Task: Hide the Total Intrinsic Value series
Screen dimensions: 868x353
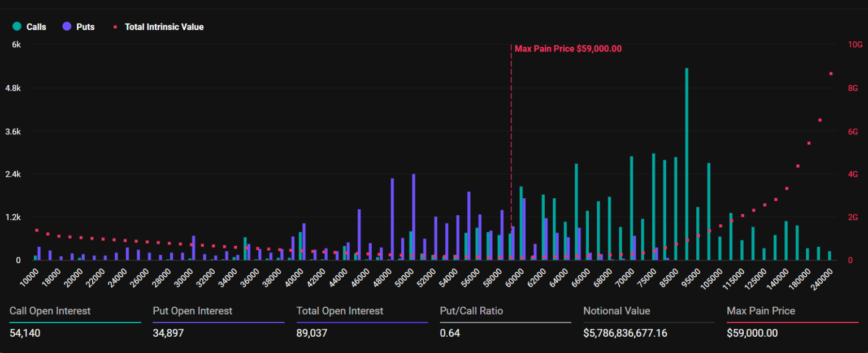Action: click(164, 27)
